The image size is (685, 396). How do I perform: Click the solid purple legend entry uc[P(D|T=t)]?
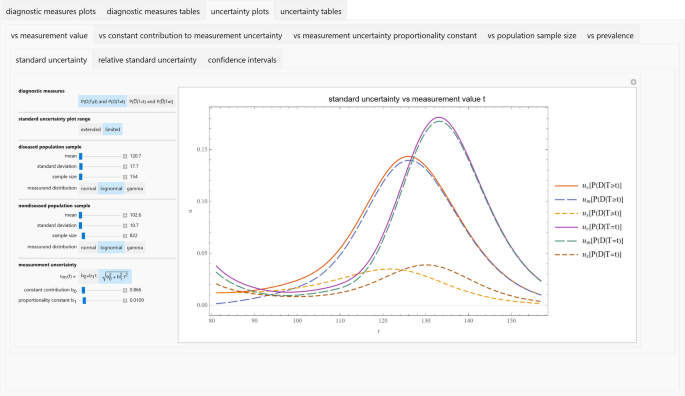588,227
